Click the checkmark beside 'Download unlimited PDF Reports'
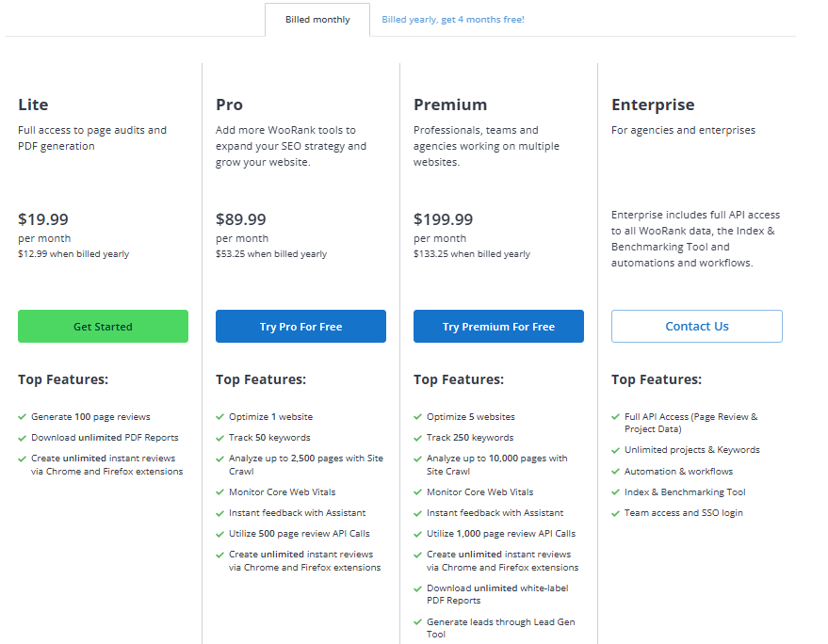 pos(23,437)
